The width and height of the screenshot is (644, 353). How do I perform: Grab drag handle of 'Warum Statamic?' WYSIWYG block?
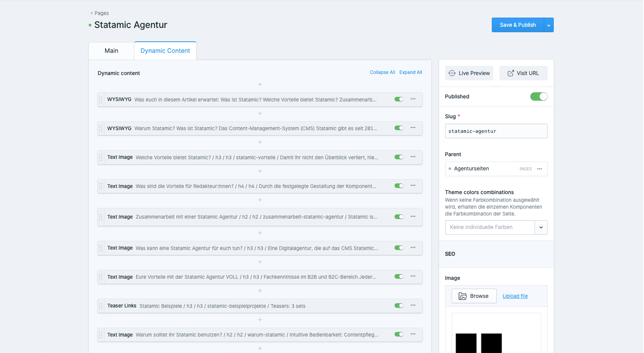click(101, 128)
